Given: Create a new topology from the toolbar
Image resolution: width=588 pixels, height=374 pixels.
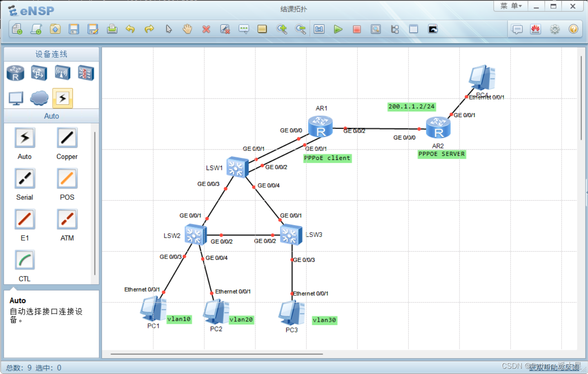Looking at the screenshot, I should (x=17, y=29).
